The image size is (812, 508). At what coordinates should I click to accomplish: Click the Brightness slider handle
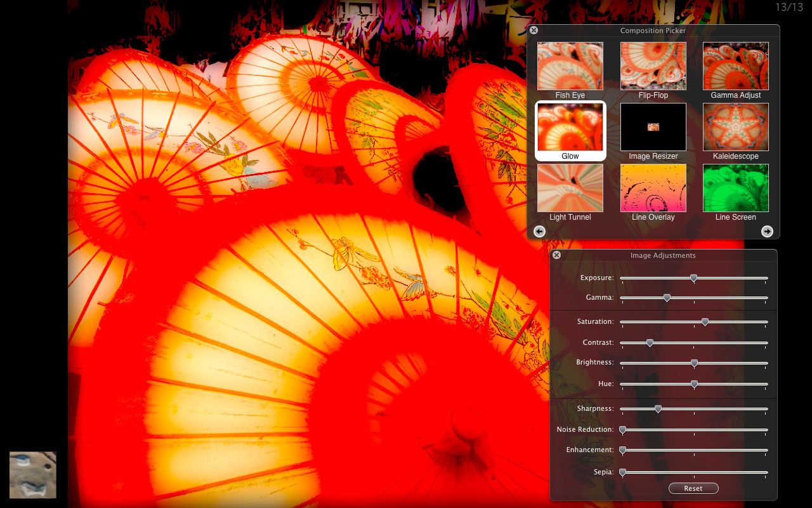pyautogui.click(x=694, y=363)
